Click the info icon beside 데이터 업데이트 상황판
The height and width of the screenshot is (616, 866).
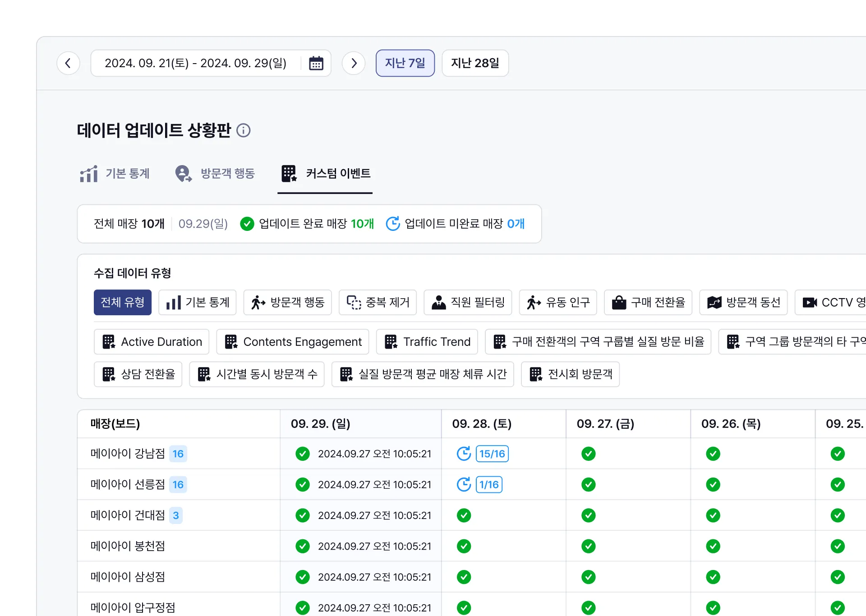tap(244, 130)
